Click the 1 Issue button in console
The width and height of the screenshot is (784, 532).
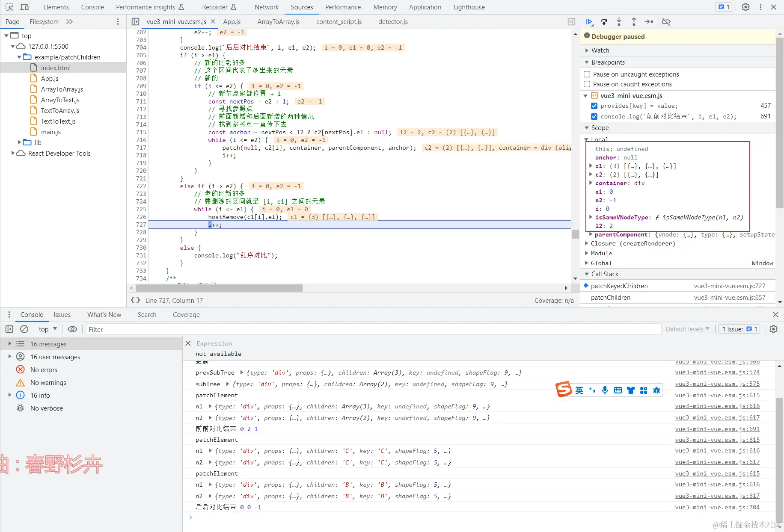click(739, 329)
